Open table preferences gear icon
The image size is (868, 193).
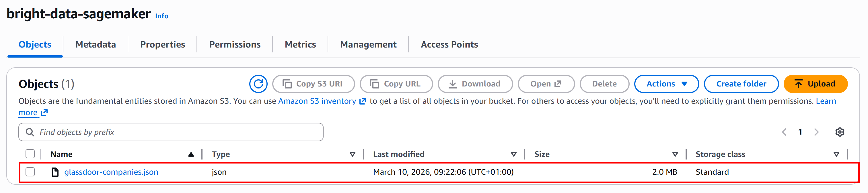[840, 132]
